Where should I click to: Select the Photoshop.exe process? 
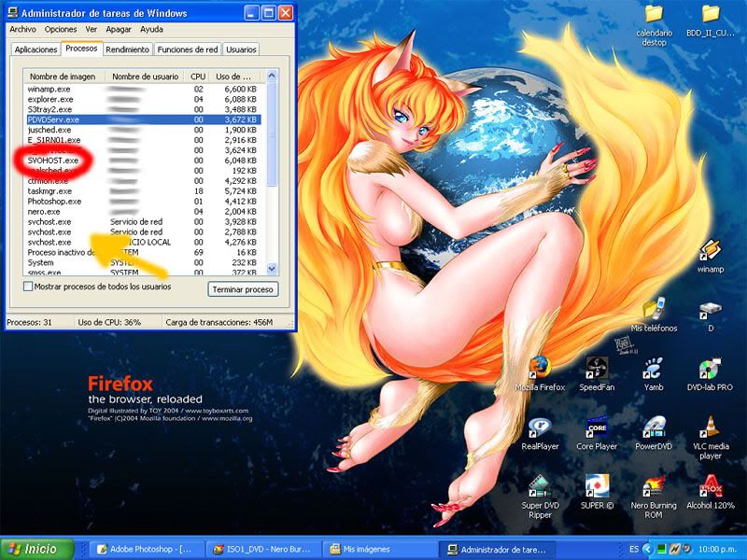click(144, 202)
